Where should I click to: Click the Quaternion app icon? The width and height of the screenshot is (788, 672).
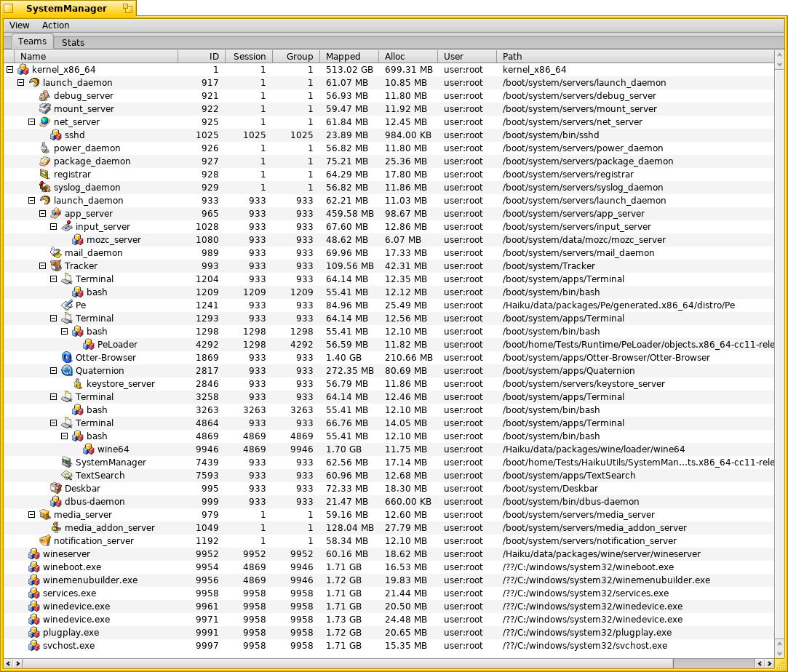coord(67,371)
